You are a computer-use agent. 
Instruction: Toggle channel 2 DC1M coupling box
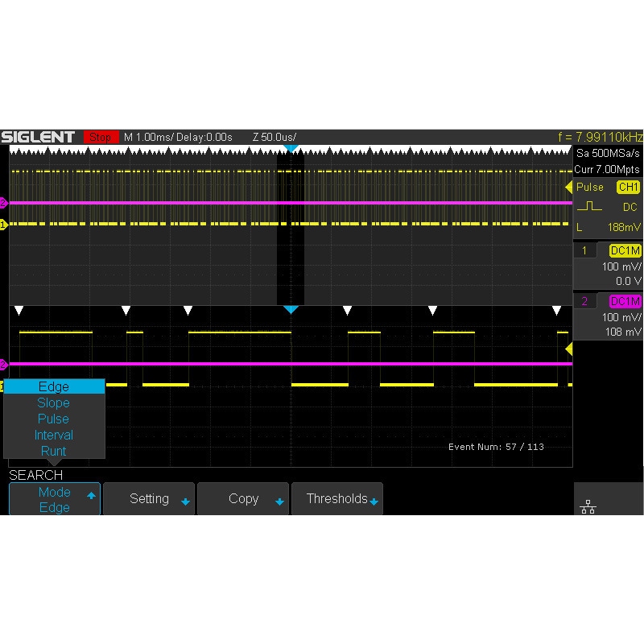tap(625, 301)
